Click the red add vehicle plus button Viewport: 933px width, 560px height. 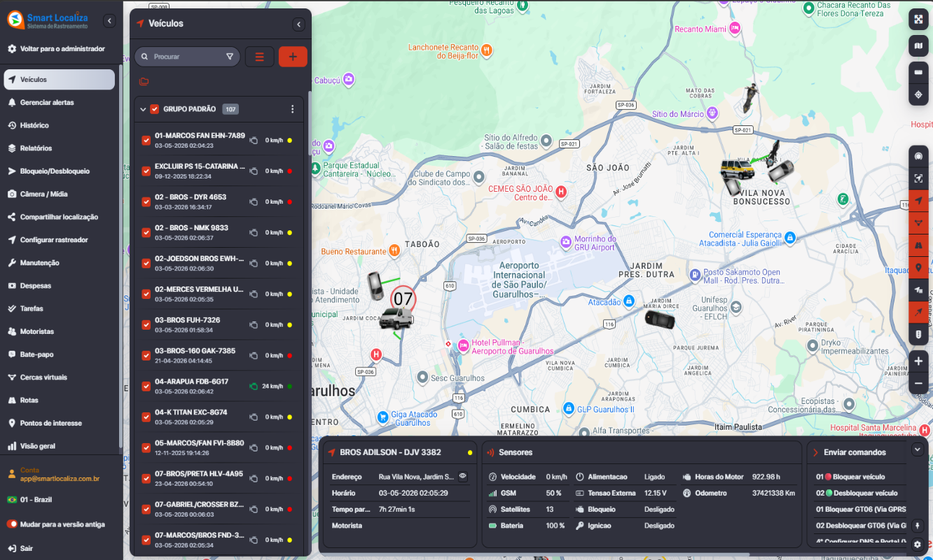(293, 57)
